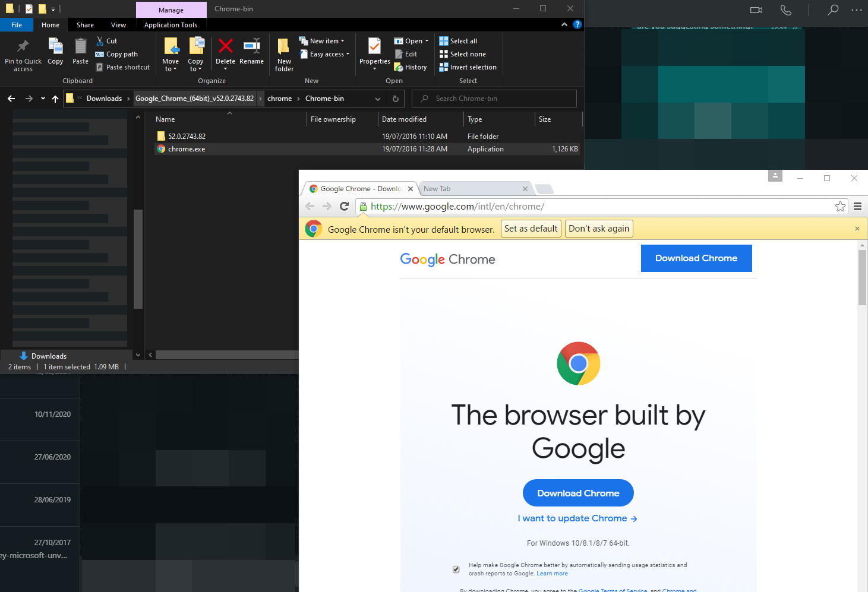Click Explorer navigation pane scrollbar
Image resolution: width=868 pixels, height=592 pixels.
138,259
